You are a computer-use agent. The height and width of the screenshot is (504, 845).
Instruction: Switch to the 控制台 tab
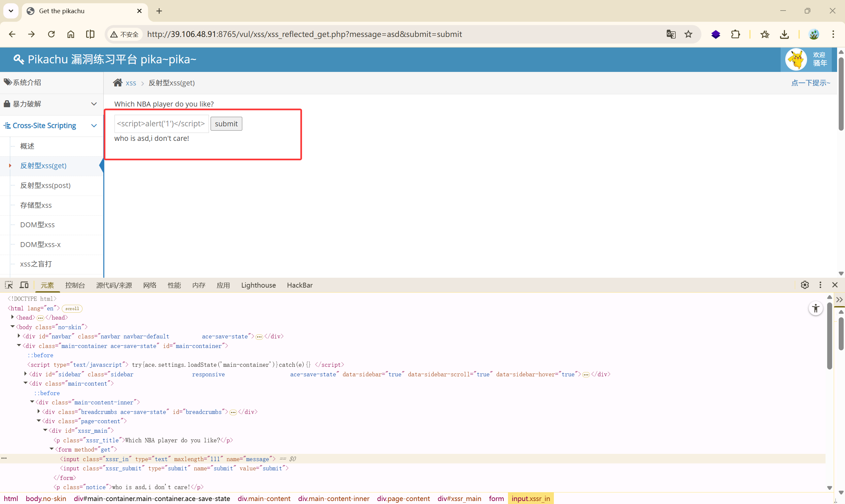75,285
